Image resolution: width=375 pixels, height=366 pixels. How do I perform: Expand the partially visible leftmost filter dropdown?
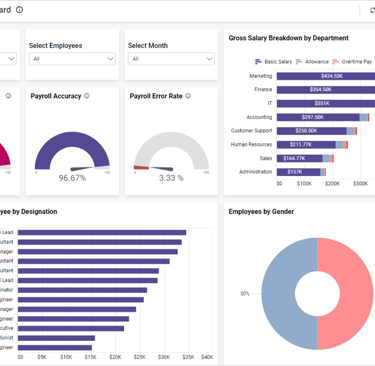[8, 59]
